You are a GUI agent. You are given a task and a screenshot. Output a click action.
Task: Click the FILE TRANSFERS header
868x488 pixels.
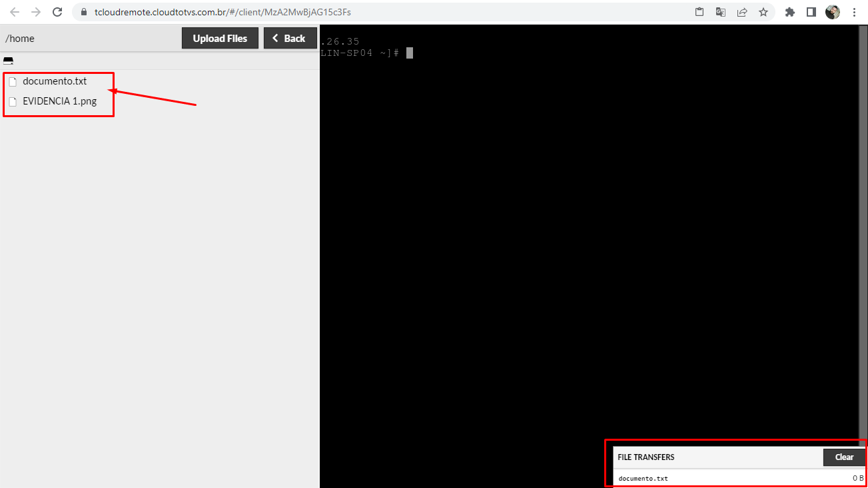click(646, 457)
